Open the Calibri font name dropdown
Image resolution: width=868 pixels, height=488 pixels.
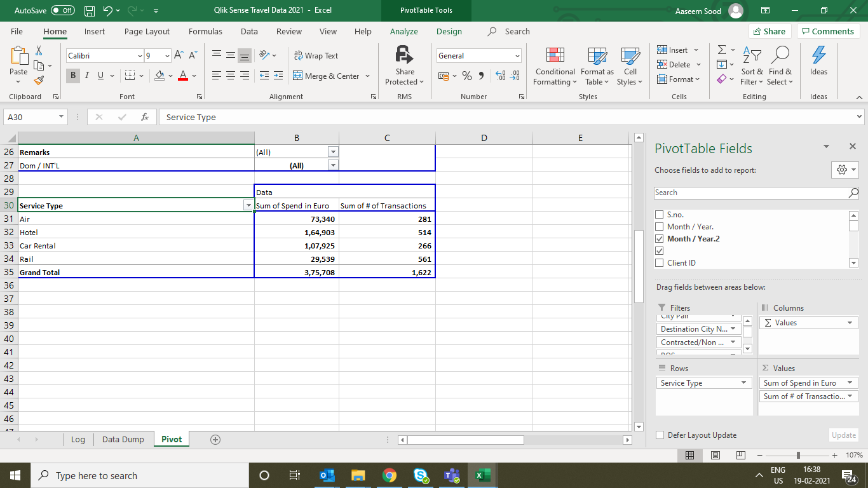click(x=140, y=56)
